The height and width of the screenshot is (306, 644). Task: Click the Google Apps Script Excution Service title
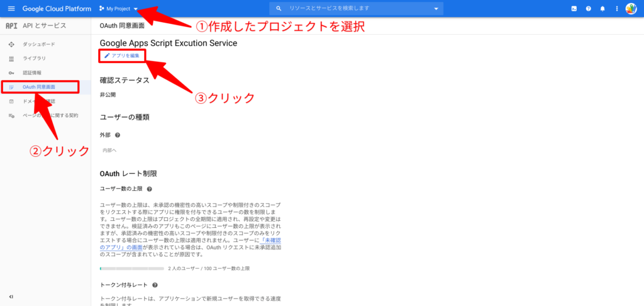coord(169,43)
